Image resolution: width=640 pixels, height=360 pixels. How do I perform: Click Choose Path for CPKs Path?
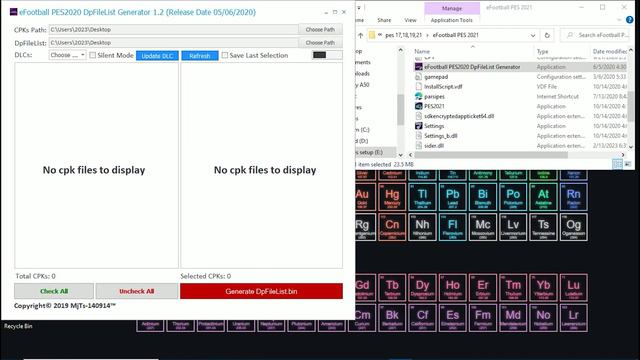tap(320, 29)
